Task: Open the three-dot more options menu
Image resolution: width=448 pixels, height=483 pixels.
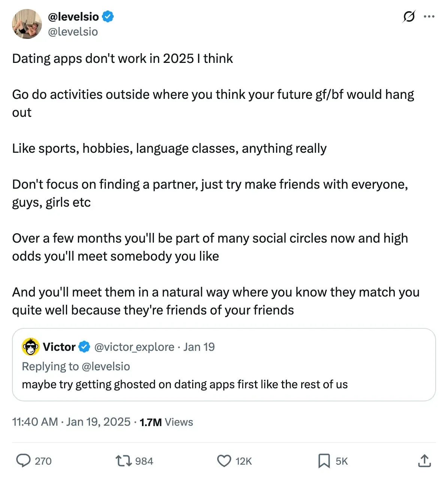Action: click(x=429, y=16)
